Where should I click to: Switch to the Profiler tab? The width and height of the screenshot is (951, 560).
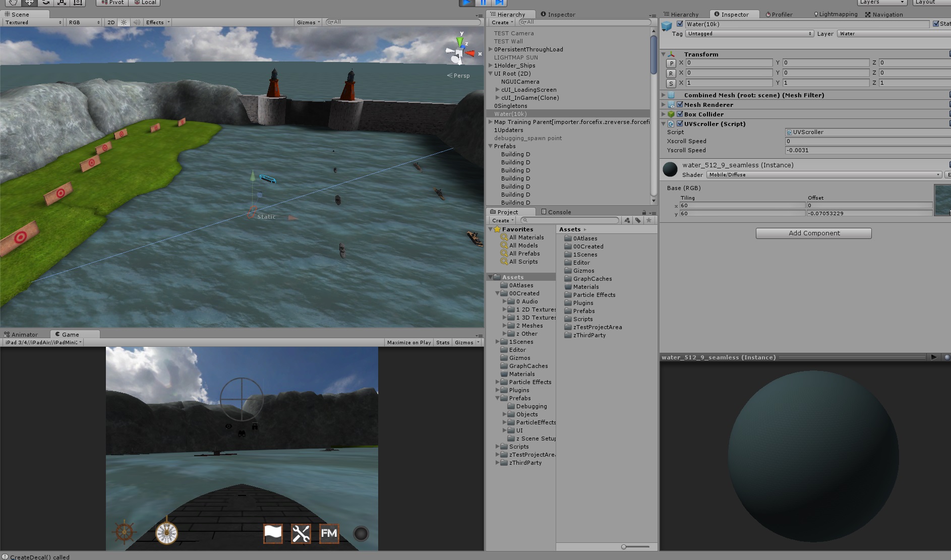point(779,15)
